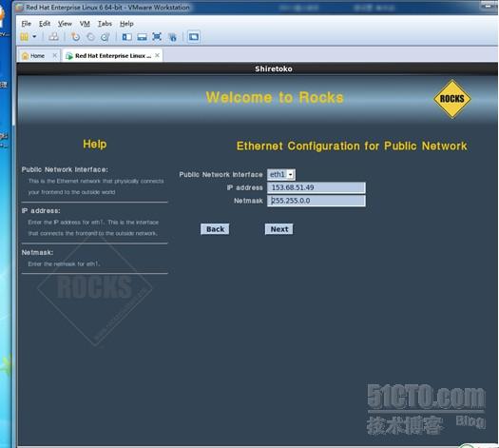Click the Send Ctrl+Alt+Del toolbar icon
This screenshot has height=448, width=499.
pyautogui.click(x=53, y=37)
